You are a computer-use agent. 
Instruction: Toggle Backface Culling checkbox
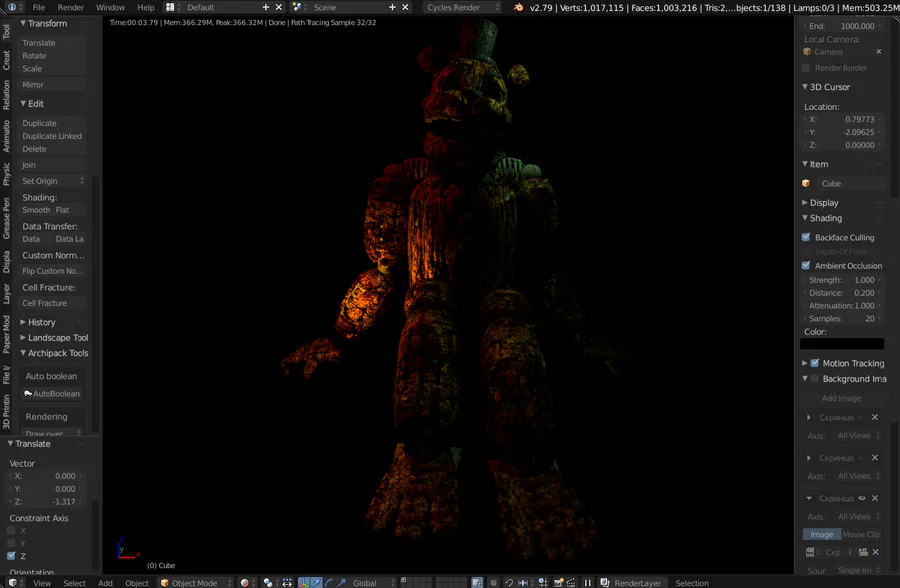pyautogui.click(x=806, y=237)
